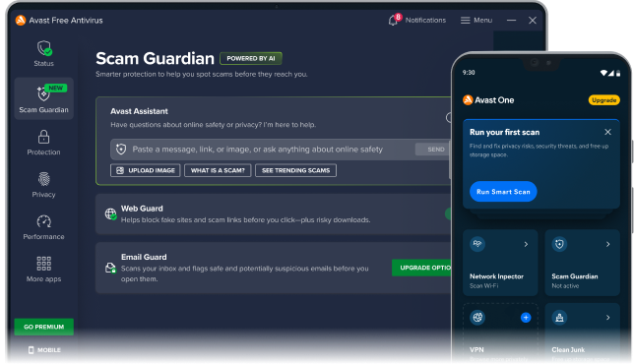
Task: Open the Status section in sidebar
Action: tap(43, 53)
